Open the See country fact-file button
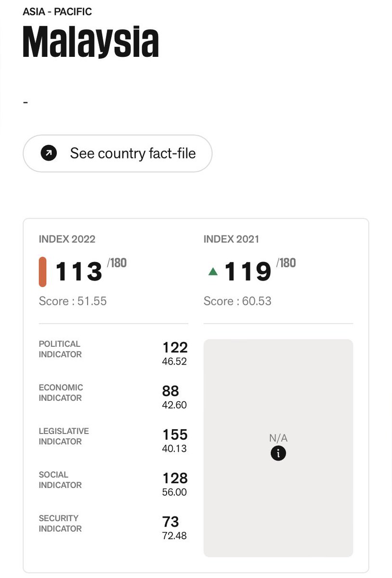Image resolution: width=392 pixels, height=578 pixels. pyautogui.click(x=118, y=153)
